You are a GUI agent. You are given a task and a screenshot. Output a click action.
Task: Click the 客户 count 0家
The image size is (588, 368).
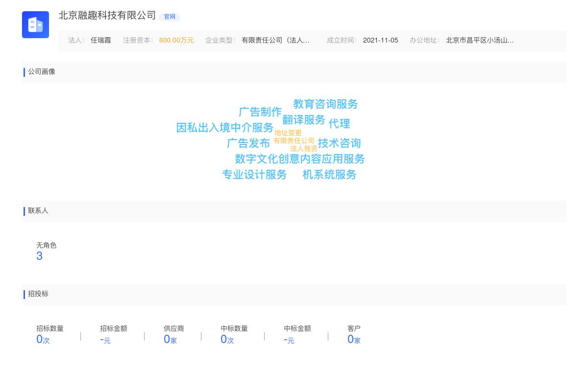pyautogui.click(x=353, y=340)
